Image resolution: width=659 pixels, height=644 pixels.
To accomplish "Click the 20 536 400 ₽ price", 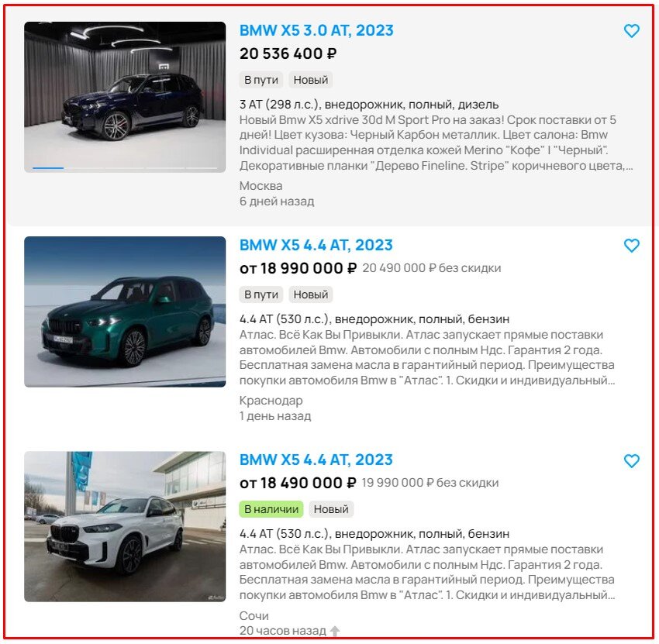I will [x=288, y=53].
